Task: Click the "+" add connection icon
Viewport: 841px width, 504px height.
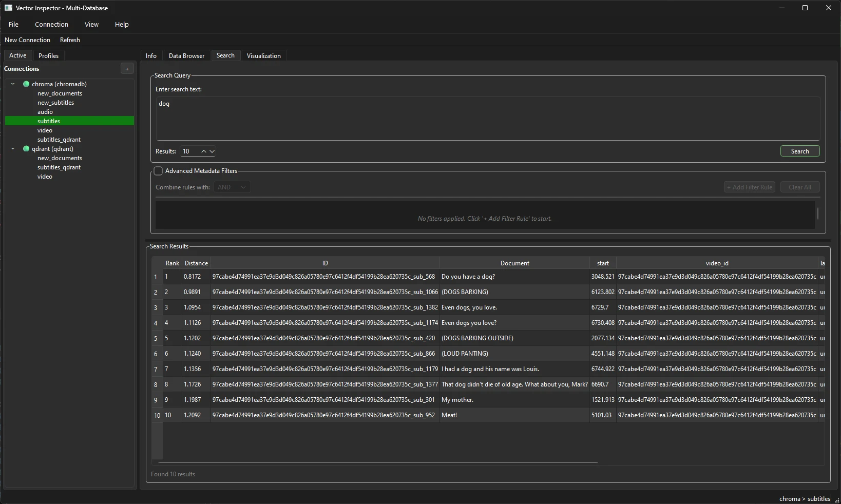Action: tap(127, 68)
